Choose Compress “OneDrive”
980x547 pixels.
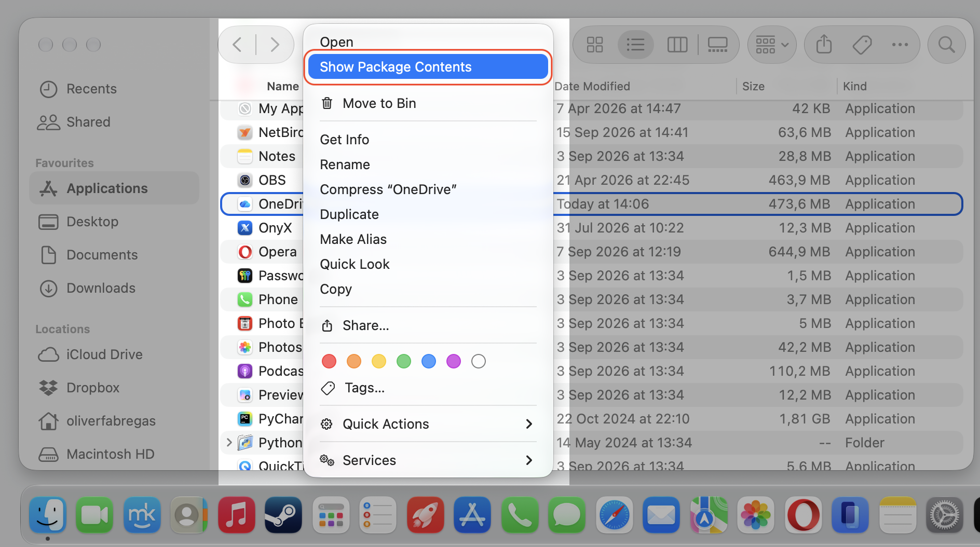[428, 189]
